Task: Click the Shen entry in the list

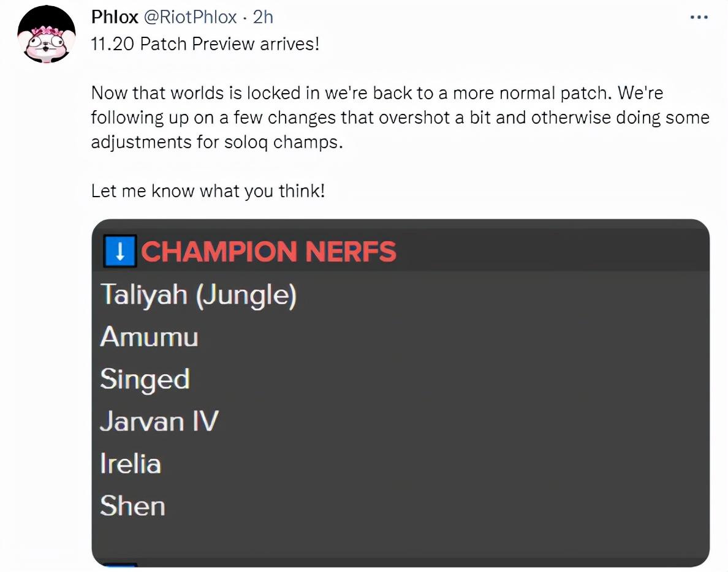Action: (132, 506)
